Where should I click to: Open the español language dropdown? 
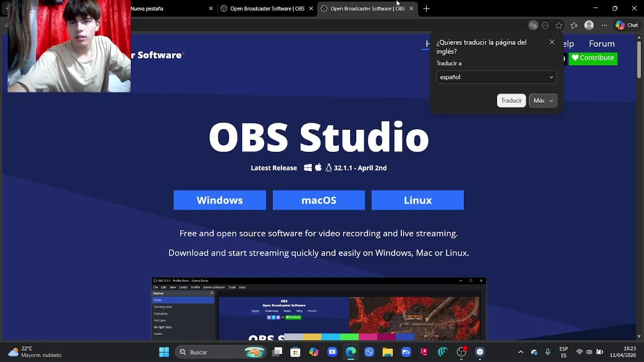point(497,77)
